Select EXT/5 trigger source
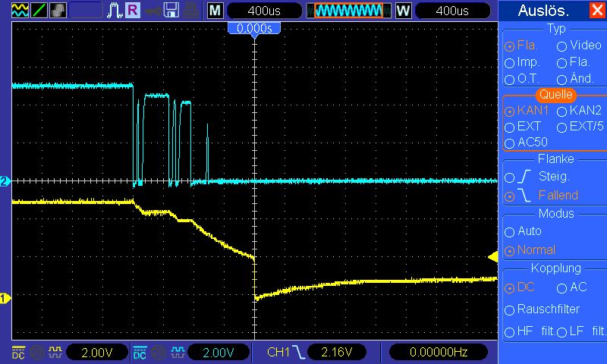The width and height of the screenshot is (607, 364). coord(562,127)
